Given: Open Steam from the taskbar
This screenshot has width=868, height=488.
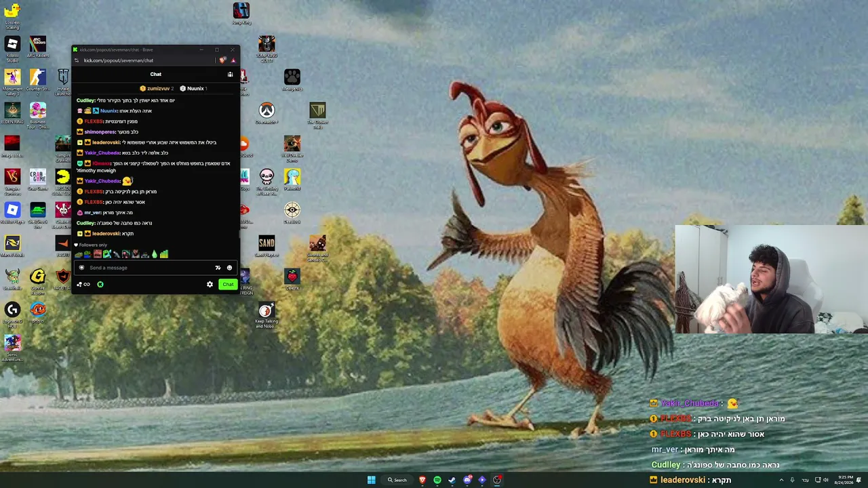Looking at the screenshot, I should click(452, 480).
